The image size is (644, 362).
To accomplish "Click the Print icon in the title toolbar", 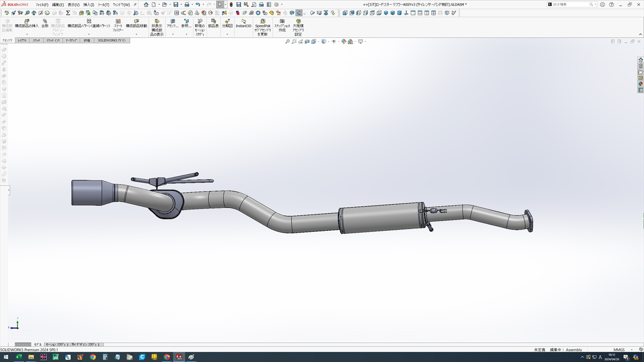I will click(x=187, y=5).
